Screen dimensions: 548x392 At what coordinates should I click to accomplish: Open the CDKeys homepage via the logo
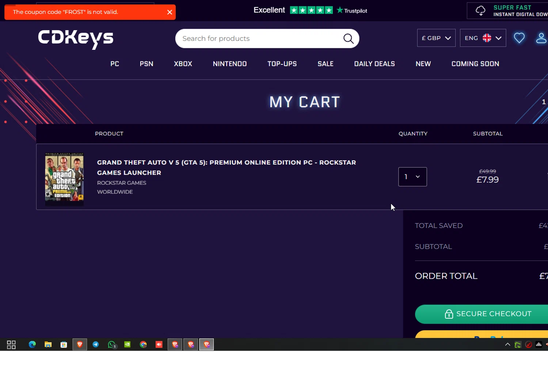[76, 39]
